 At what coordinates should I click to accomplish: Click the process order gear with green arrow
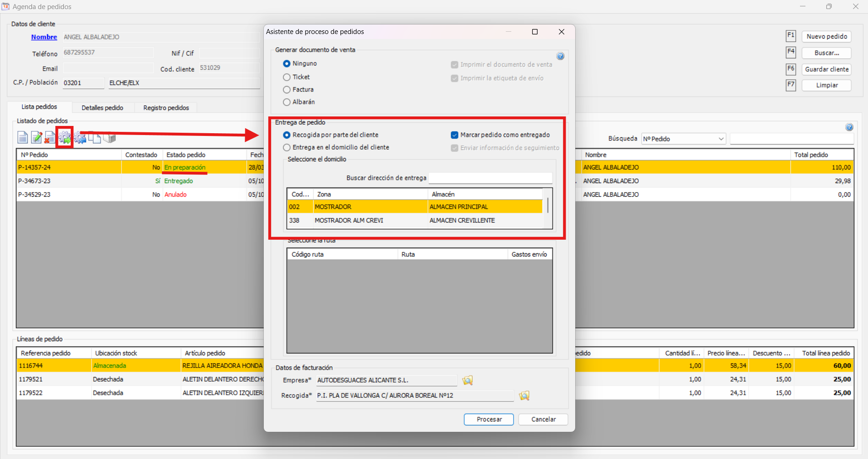tap(65, 137)
